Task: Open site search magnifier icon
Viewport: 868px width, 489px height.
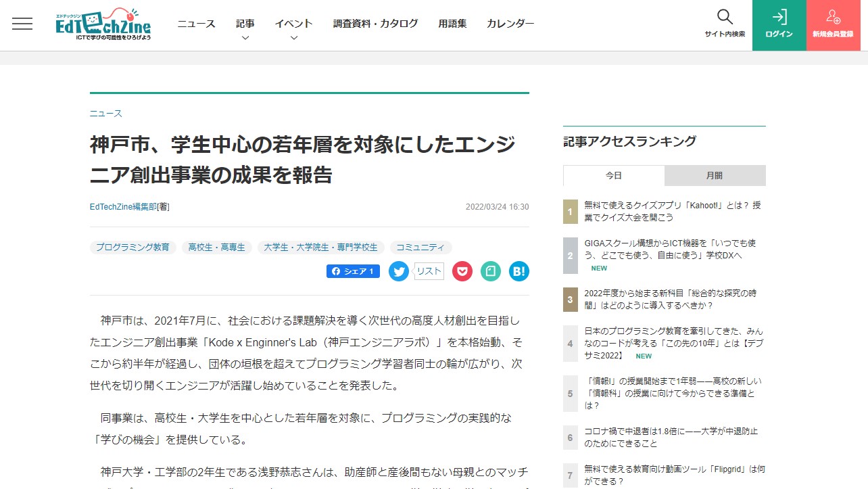Action: [x=725, y=17]
